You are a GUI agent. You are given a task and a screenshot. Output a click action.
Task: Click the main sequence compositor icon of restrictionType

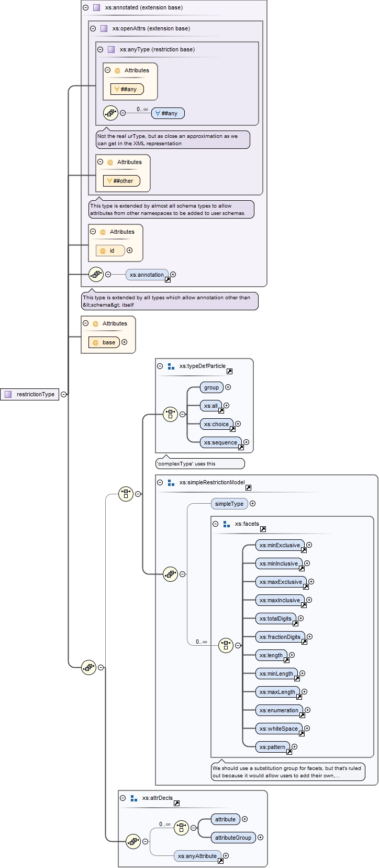88,667
